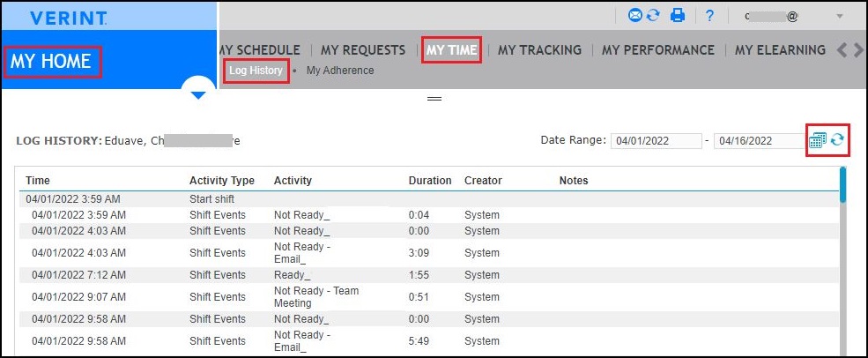Screen dimensions: 868x358
Task: Select the 04/01/2022 9:07 AM time cell
Action: [x=78, y=297]
